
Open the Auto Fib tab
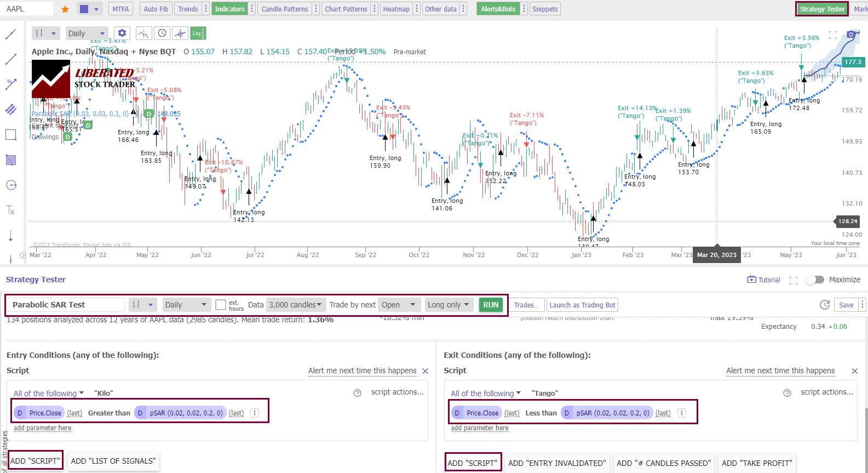(156, 9)
